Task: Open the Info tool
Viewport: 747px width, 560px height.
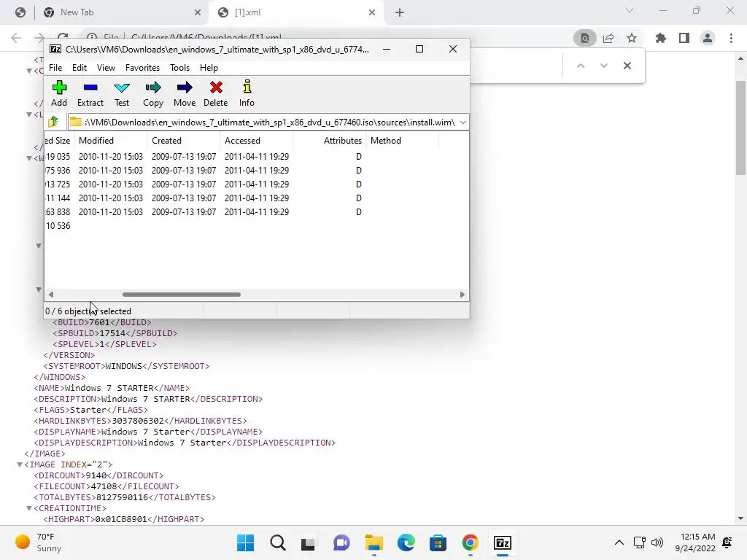Action: coord(247,93)
